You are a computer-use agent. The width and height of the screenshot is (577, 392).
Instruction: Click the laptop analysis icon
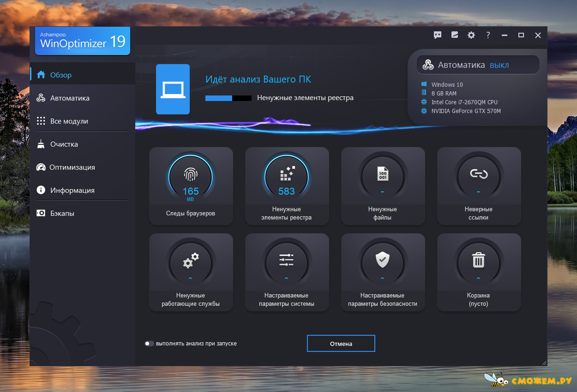click(x=173, y=89)
